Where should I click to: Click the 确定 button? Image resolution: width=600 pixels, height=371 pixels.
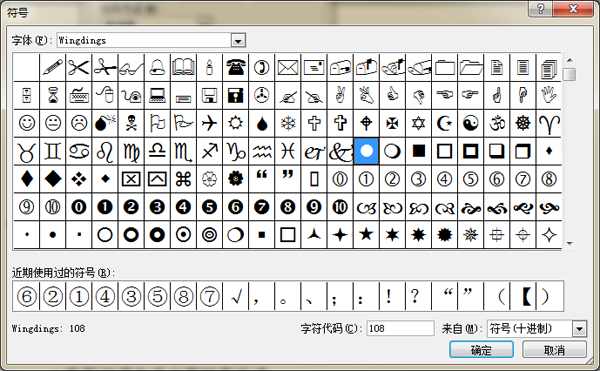(x=481, y=350)
